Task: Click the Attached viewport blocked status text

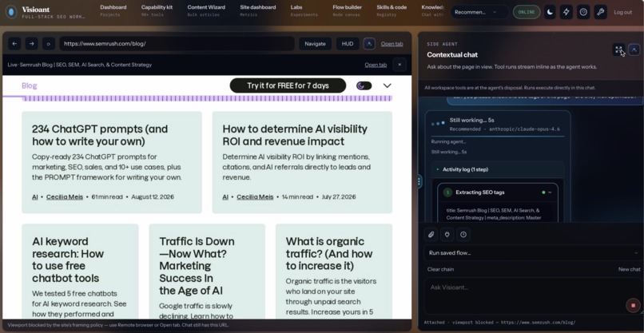Action: tap(499, 323)
